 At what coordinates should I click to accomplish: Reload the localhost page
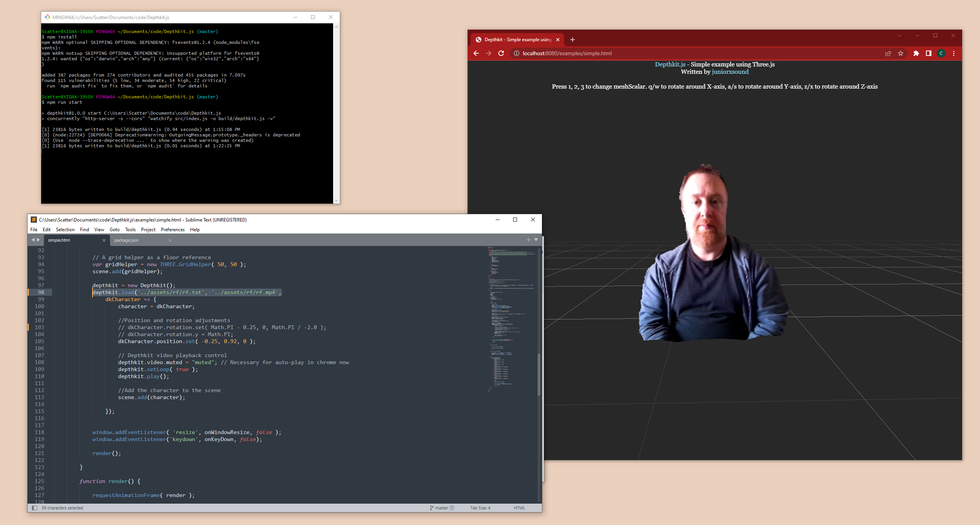point(501,53)
